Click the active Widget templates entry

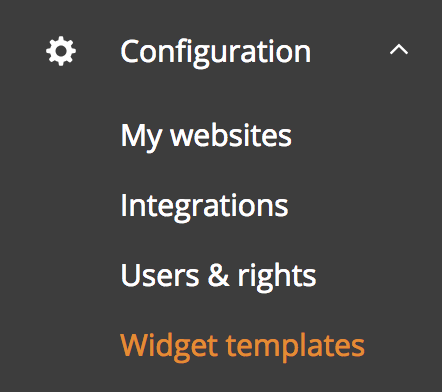[242, 346]
